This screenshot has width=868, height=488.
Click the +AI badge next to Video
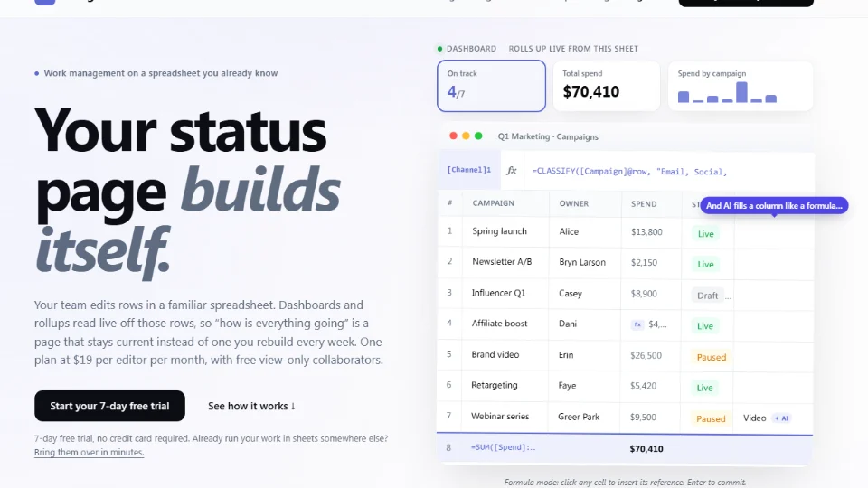point(781,418)
